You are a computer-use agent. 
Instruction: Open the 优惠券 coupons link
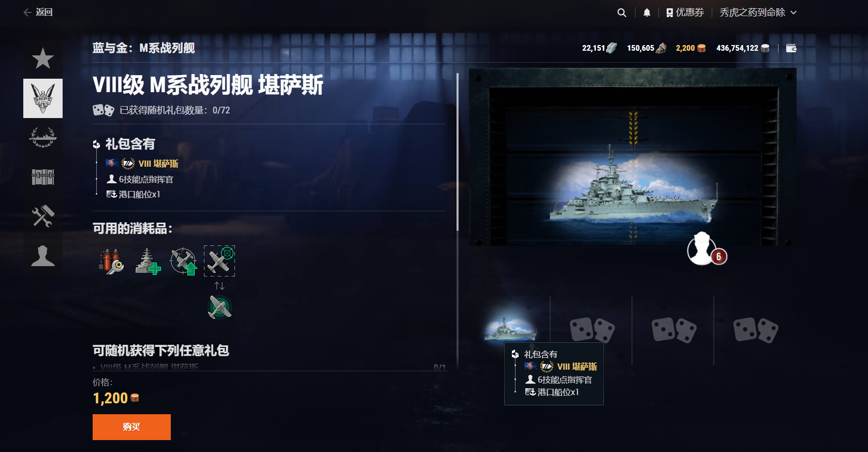coord(685,12)
